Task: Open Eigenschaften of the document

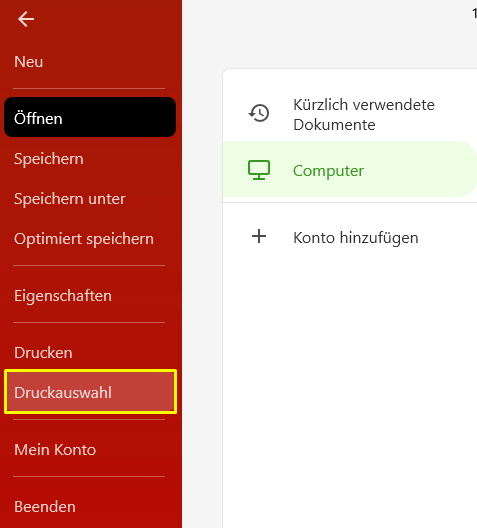Action: click(x=63, y=296)
